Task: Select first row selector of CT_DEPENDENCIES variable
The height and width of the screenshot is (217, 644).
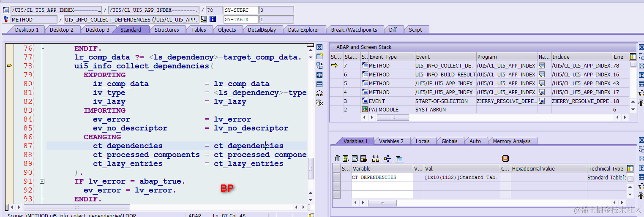Action: tap(337, 177)
